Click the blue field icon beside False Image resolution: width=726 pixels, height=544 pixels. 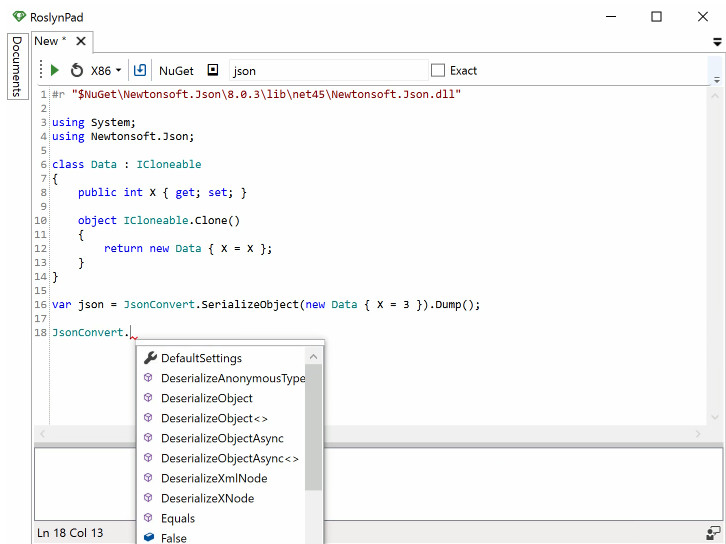pos(149,537)
